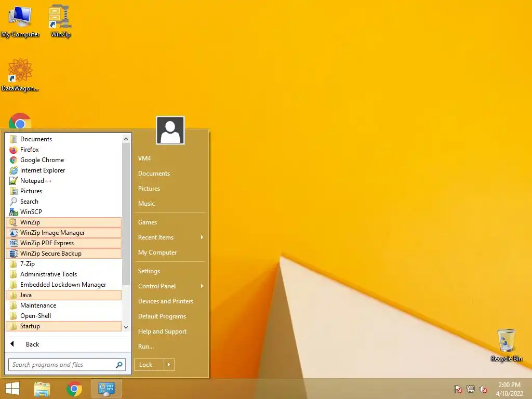532x399 pixels.
Task: Click the WinZip Secure Backup icon
Action: pyautogui.click(x=13, y=254)
